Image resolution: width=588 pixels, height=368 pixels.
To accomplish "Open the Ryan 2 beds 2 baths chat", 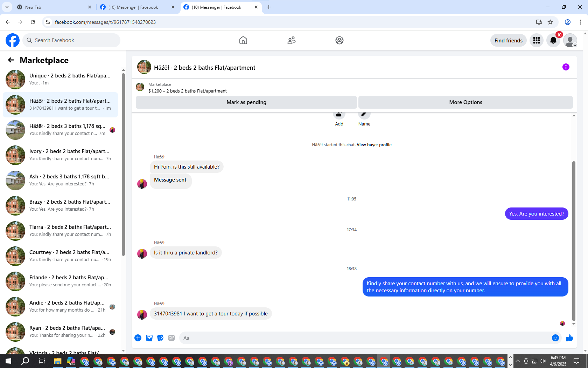I will [60, 332].
